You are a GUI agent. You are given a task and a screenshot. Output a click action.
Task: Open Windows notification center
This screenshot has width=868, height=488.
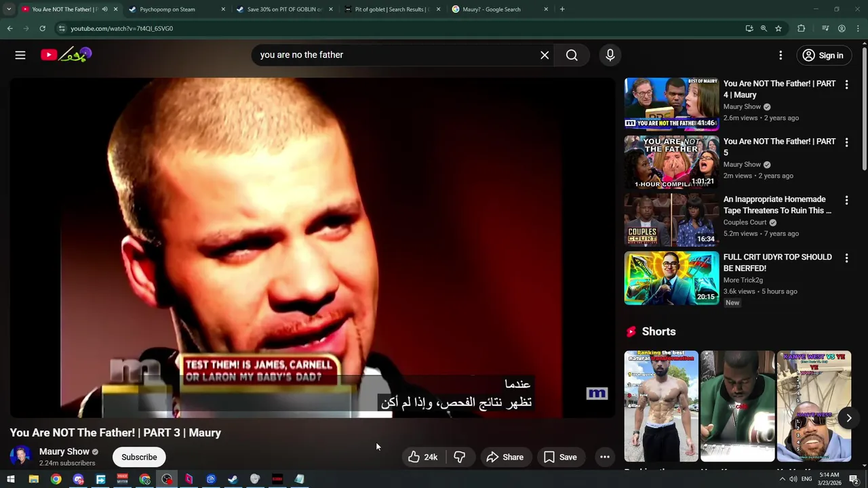[x=854, y=479]
